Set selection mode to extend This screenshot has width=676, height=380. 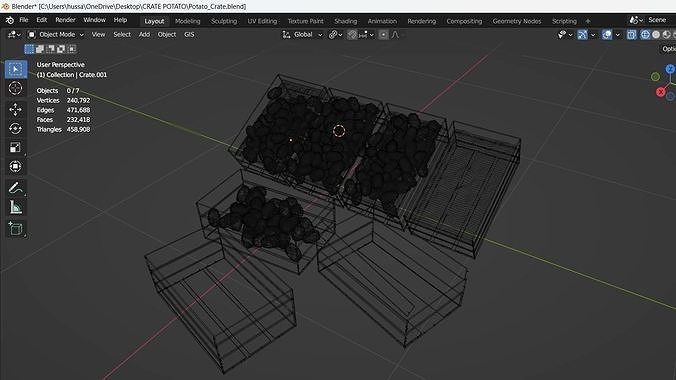pos(40,49)
